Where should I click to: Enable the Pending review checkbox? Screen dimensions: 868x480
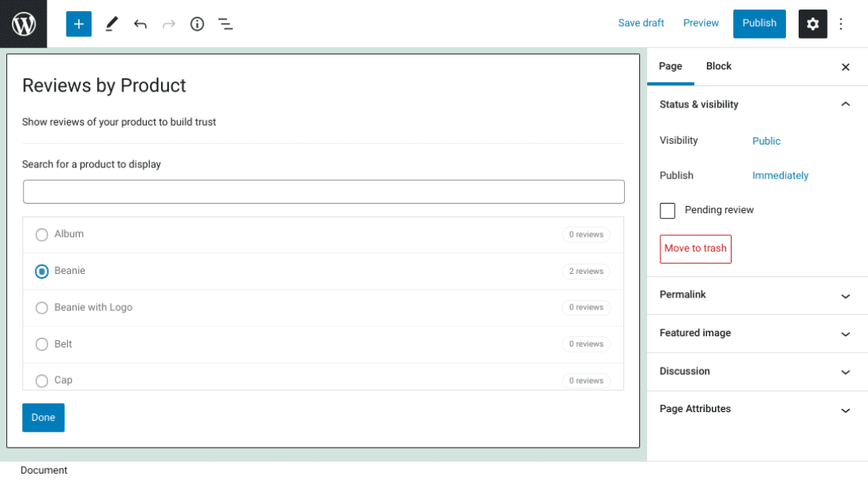(667, 210)
